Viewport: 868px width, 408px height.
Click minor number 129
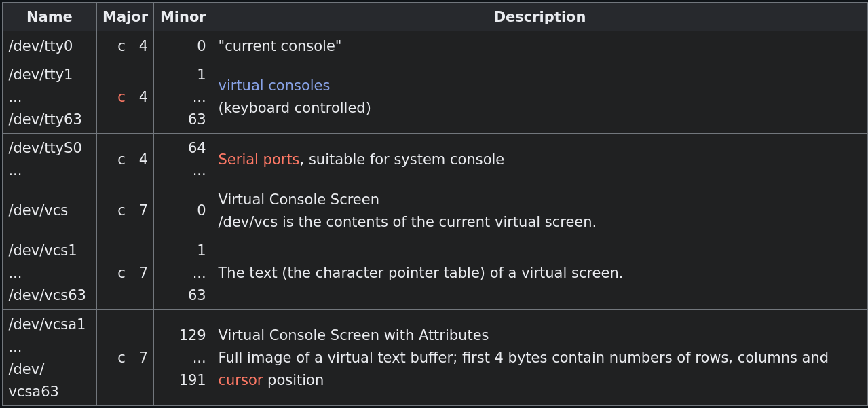pyautogui.click(x=193, y=335)
